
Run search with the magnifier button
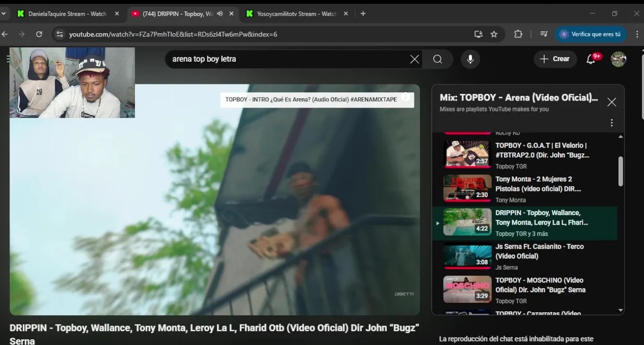438,59
